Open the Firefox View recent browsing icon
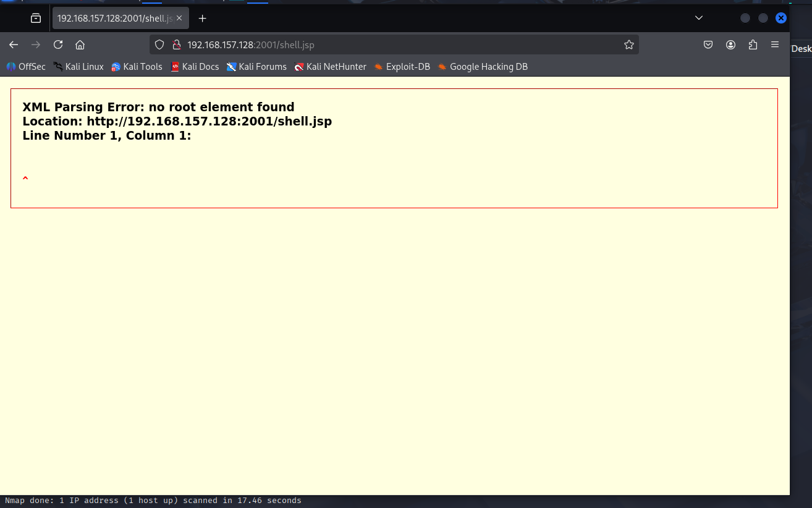812x508 pixels. tap(36, 19)
